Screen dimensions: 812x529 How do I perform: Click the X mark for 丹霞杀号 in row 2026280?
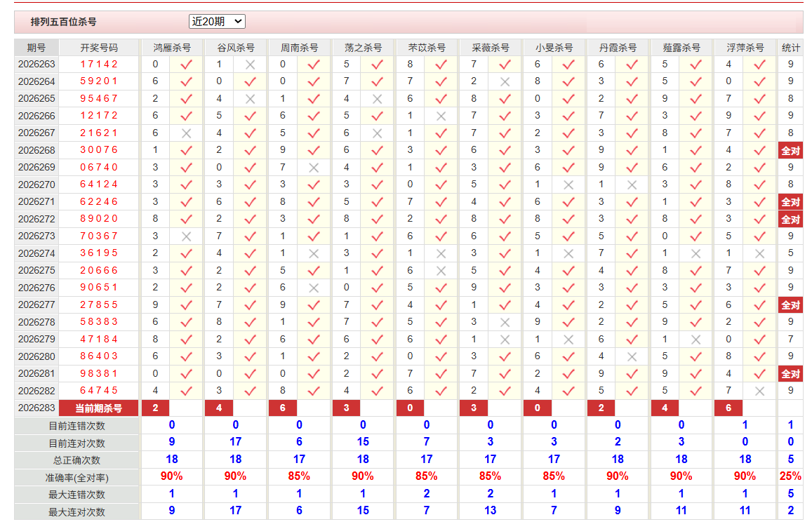click(x=632, y=356)
